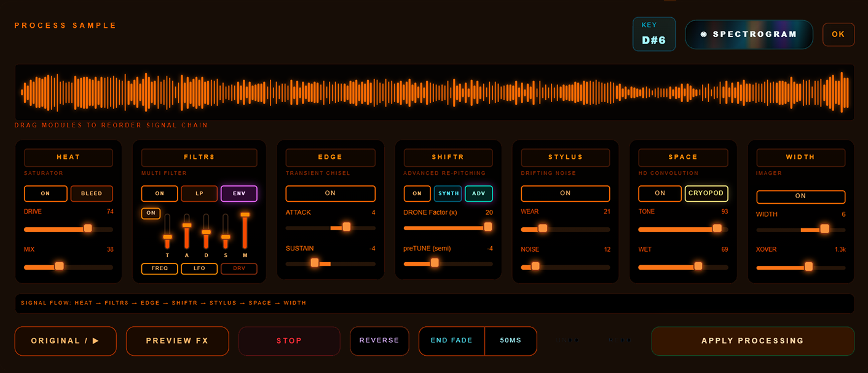
Task: Switch to the LFO tab in FILTR8
Action: [x=199, y=268]
